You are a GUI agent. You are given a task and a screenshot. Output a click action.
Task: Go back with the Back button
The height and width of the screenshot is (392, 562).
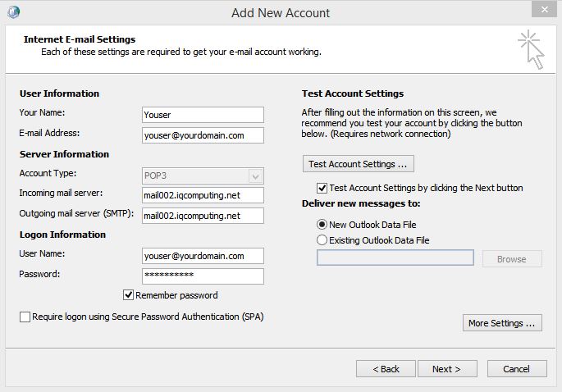[x=386, y=369]
